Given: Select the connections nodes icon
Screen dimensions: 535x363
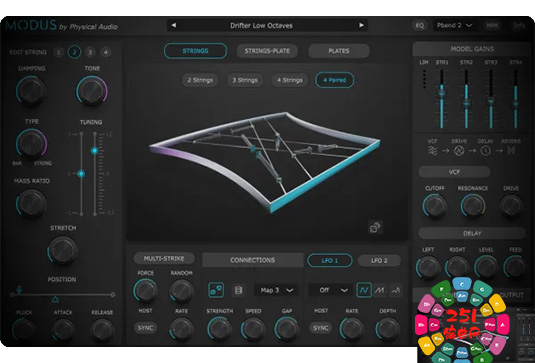Looking at the screenshot, I should coord(216,290).
